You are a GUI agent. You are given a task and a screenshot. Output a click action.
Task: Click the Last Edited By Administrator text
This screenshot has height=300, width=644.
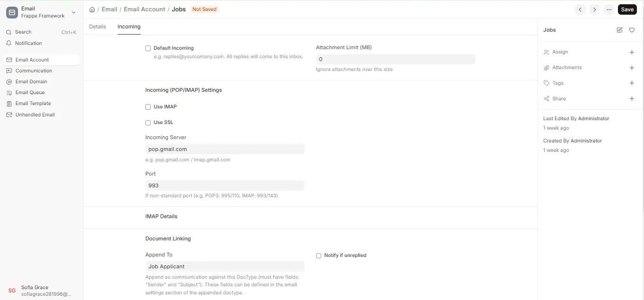coord(576,119)
